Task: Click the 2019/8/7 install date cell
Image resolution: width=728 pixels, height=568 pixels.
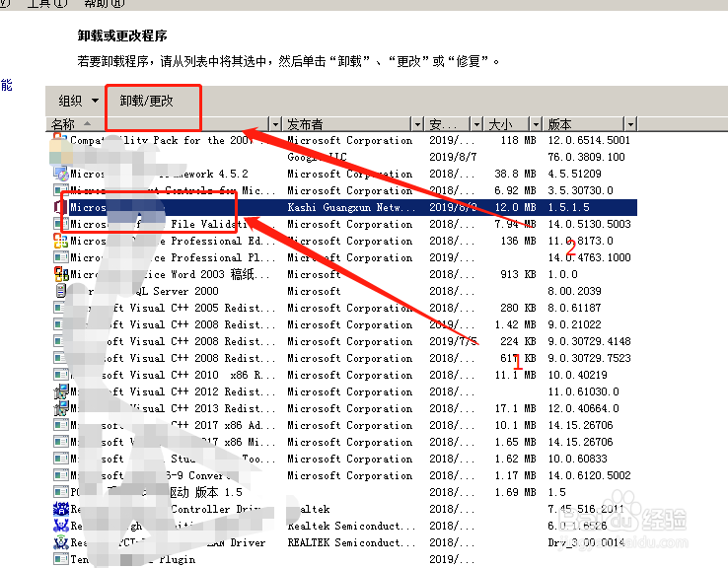Action: tap(453, 157)
